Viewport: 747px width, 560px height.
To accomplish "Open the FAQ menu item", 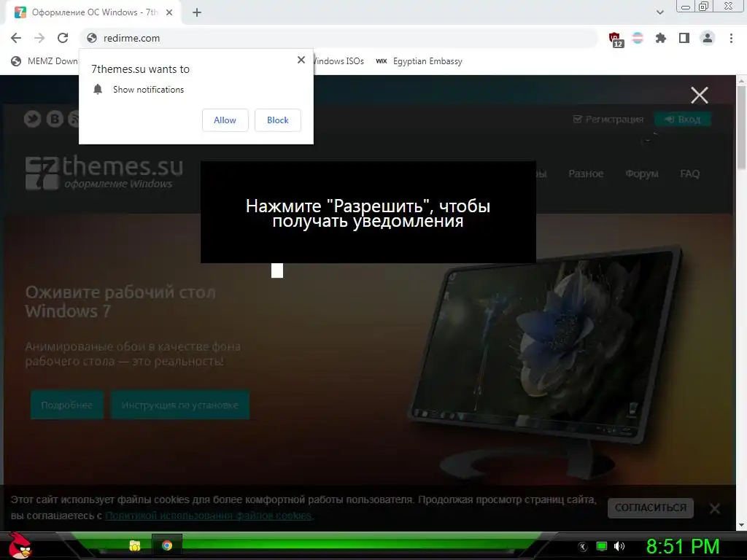I will click(x=690, y=174).
